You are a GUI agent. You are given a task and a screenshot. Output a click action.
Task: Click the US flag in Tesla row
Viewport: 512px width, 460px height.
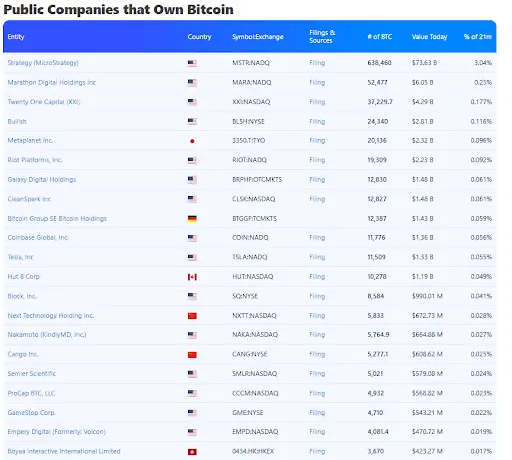(192, 257)
